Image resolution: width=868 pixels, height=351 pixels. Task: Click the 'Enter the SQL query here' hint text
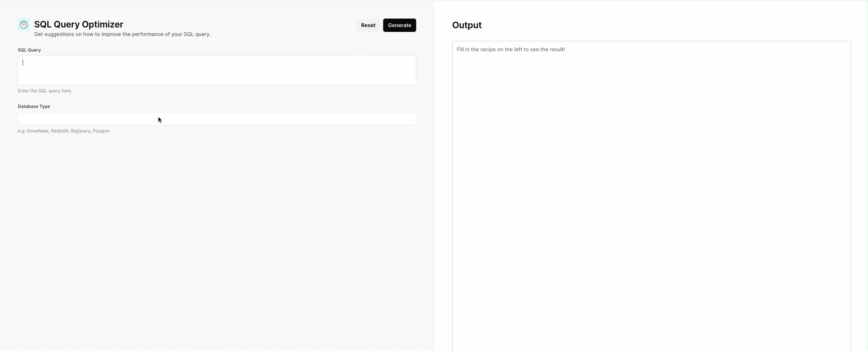(45, 91)
